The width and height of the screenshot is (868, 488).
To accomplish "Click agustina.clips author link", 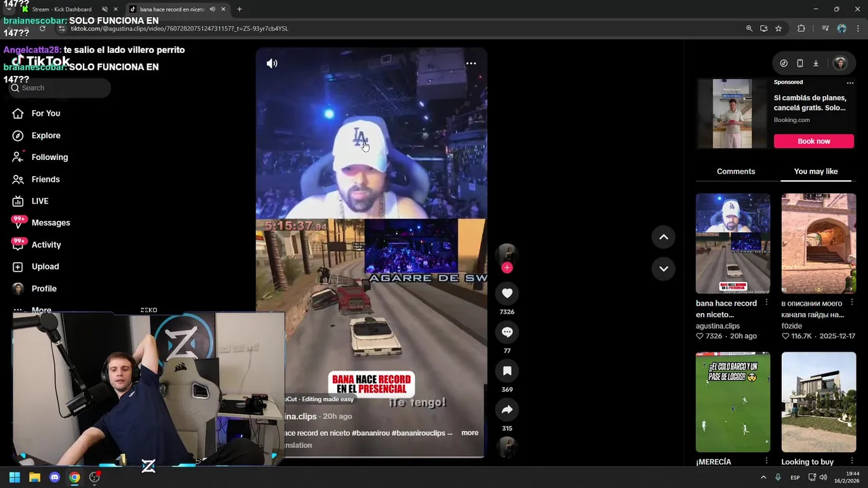I will (x=717, y=326).
